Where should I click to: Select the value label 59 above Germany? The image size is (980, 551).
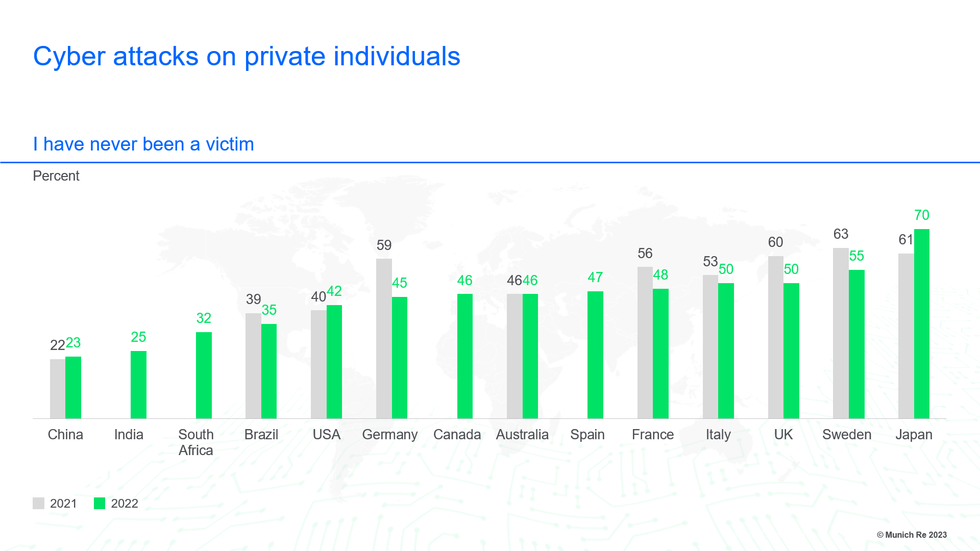pos(384,245)
